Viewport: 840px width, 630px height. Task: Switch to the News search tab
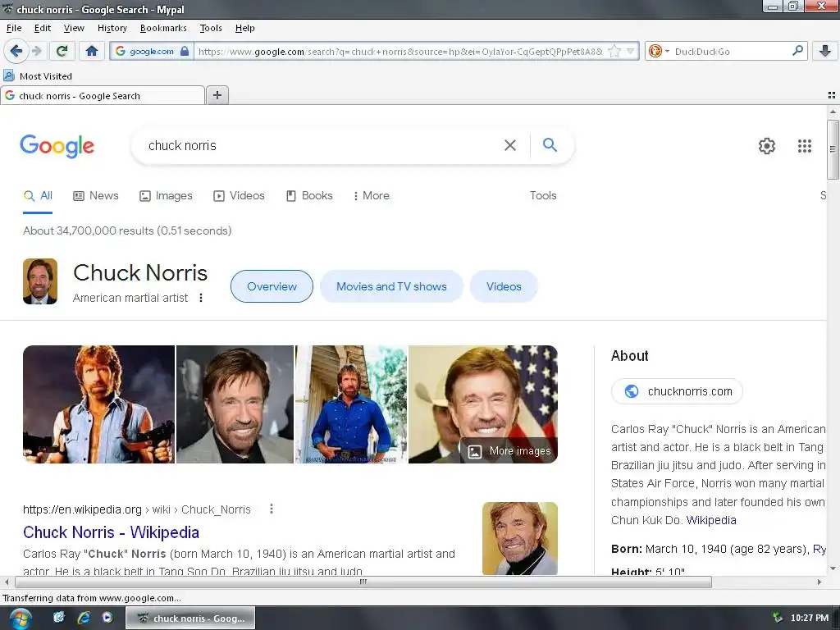point(96,195)
